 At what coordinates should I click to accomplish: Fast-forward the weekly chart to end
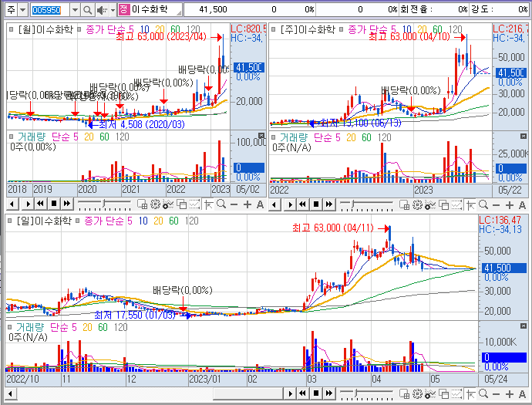329,204
